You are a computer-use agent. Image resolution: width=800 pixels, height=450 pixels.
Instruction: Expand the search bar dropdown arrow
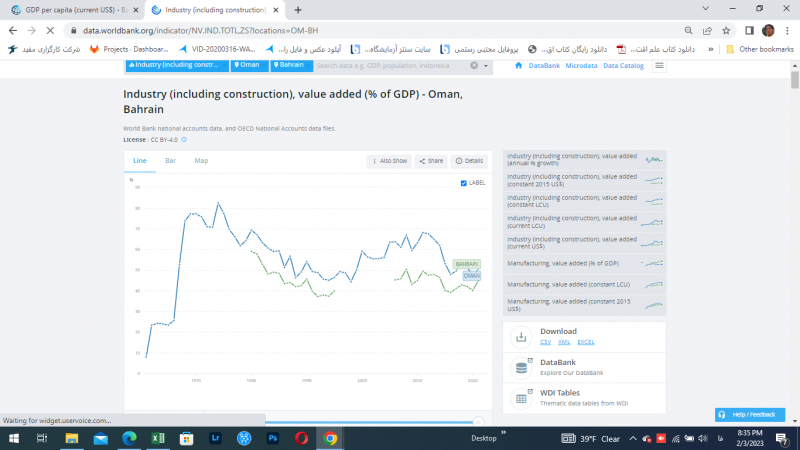click(489, 65)
